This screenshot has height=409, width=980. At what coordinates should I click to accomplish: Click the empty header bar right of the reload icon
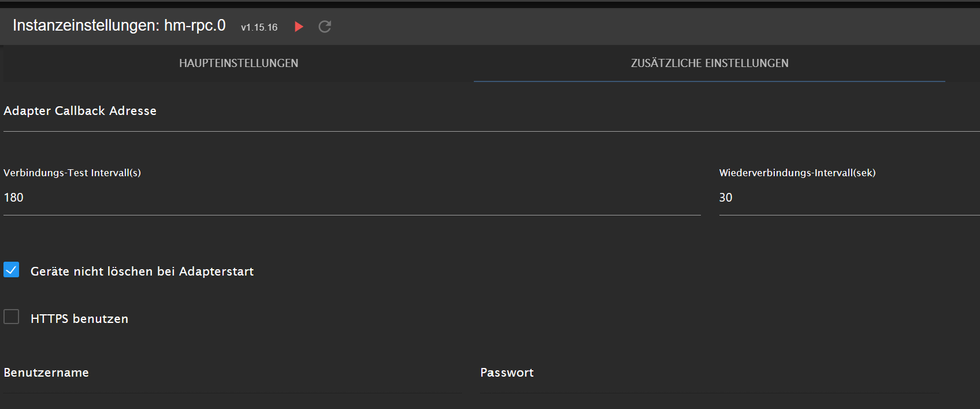click(636, 27)
